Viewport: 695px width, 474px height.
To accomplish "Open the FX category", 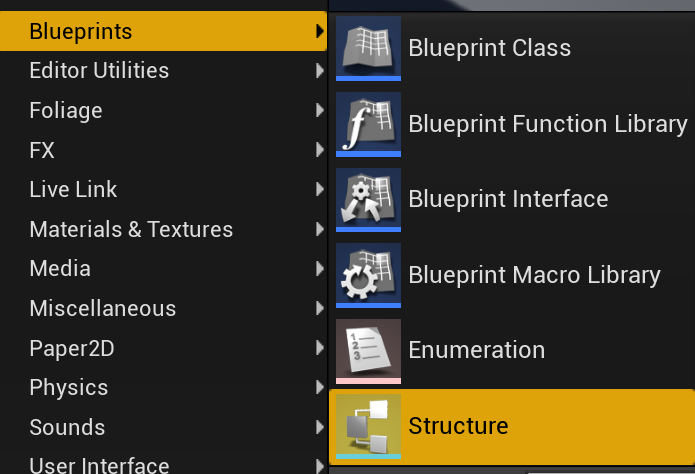I will 164,150.
